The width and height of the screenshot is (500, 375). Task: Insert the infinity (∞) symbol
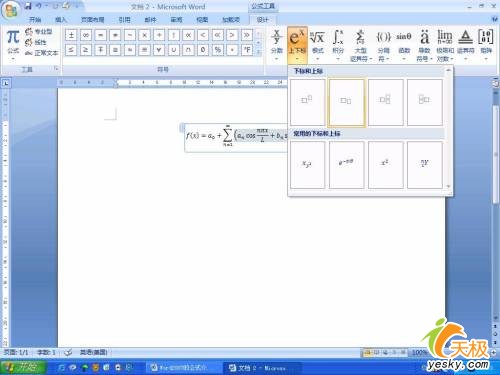[86, 35]
